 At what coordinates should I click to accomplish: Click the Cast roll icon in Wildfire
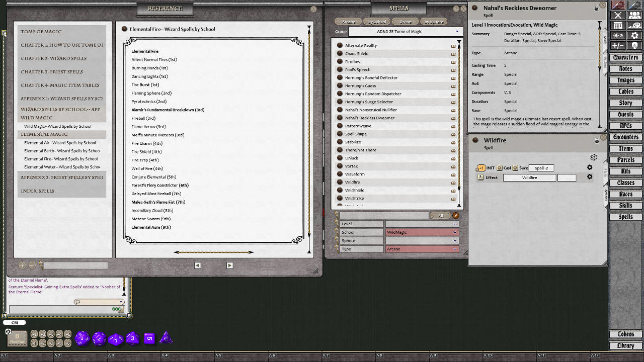click(500, 168)
